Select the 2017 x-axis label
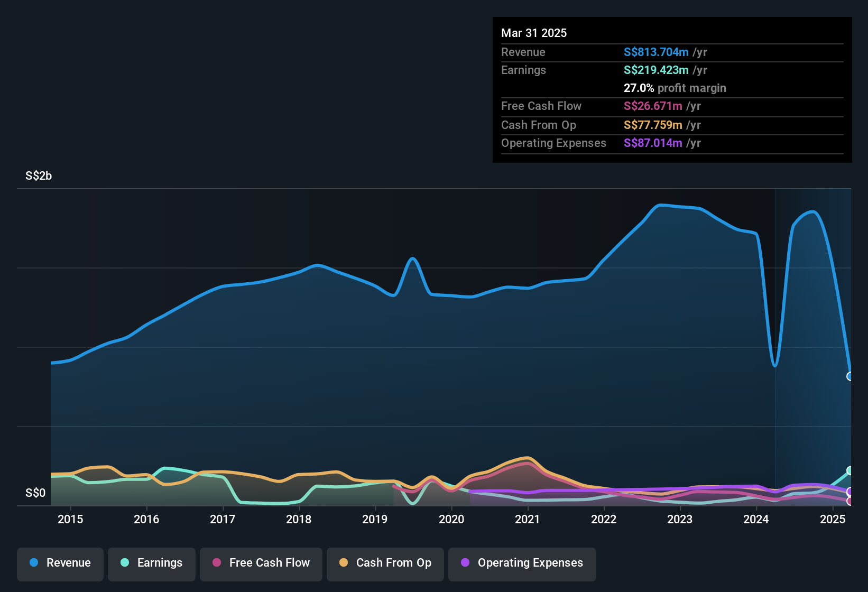This screenshot has width=868, height=592. click(x=223, y=519)
